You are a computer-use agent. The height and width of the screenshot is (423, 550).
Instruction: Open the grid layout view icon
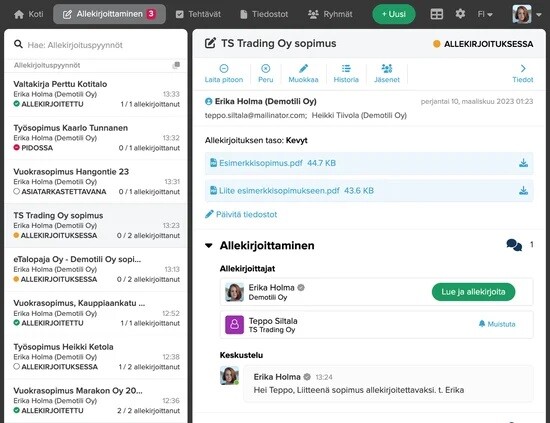coord(437,14)
